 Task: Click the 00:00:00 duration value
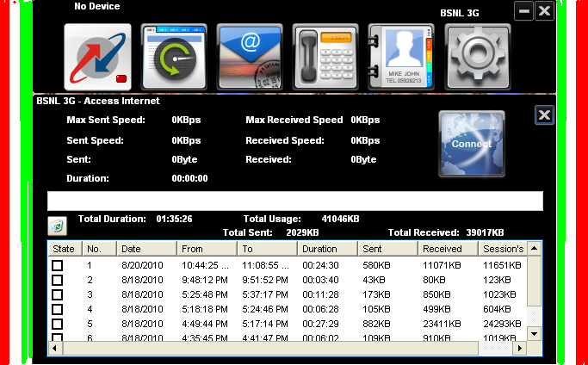pos(189,178)
